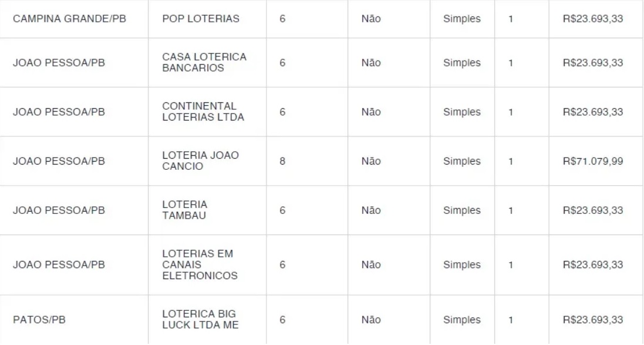The image size is (644, 345).
Task: Click JOAO PESSOA/PB beside CASA LOTERICA BANCARIOS
Action: tap(59, 63)
